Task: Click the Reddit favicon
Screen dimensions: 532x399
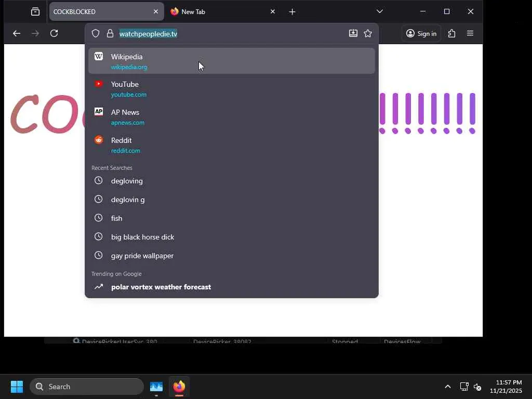Action: (99, 139)
